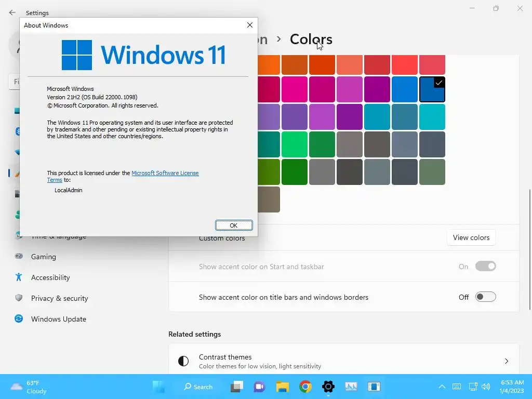
Task: Click OK in About Windows dialog
Action: [x=234, y=225]
